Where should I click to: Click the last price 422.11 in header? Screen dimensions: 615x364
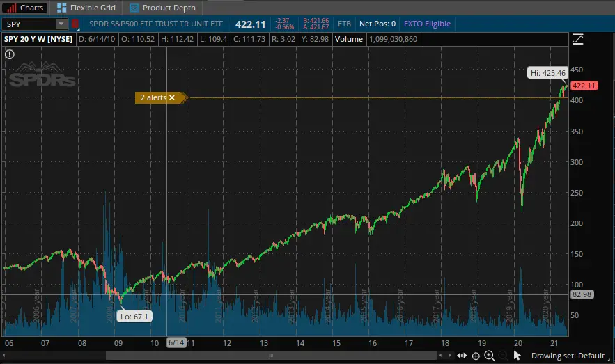tap(250, 24)
